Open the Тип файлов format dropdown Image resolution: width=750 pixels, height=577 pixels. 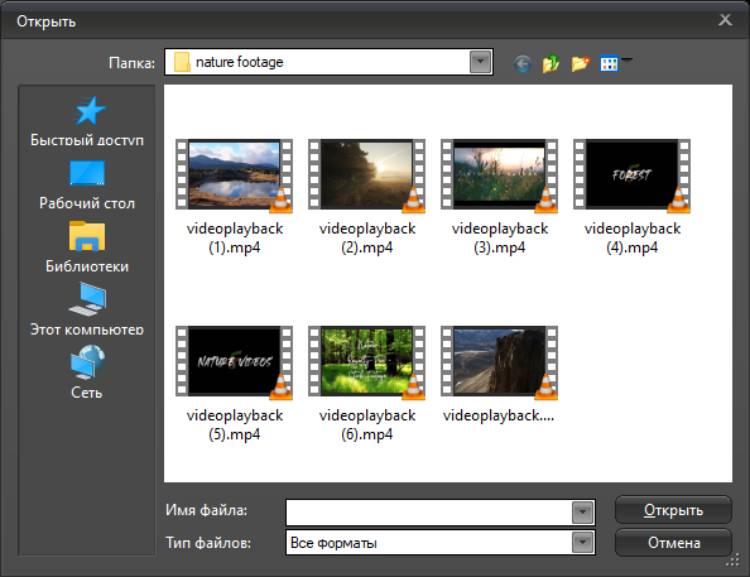pyautogui.click(x=583, y=543)
